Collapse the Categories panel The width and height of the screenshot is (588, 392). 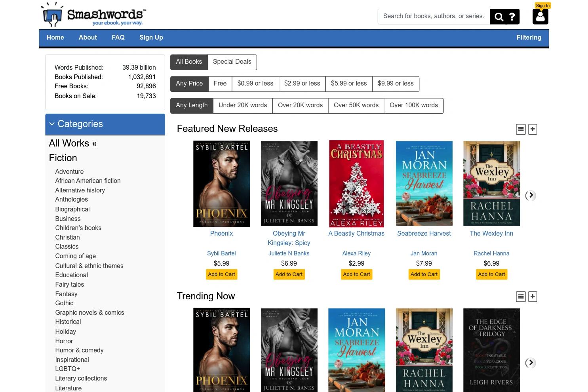coord(105,124)
